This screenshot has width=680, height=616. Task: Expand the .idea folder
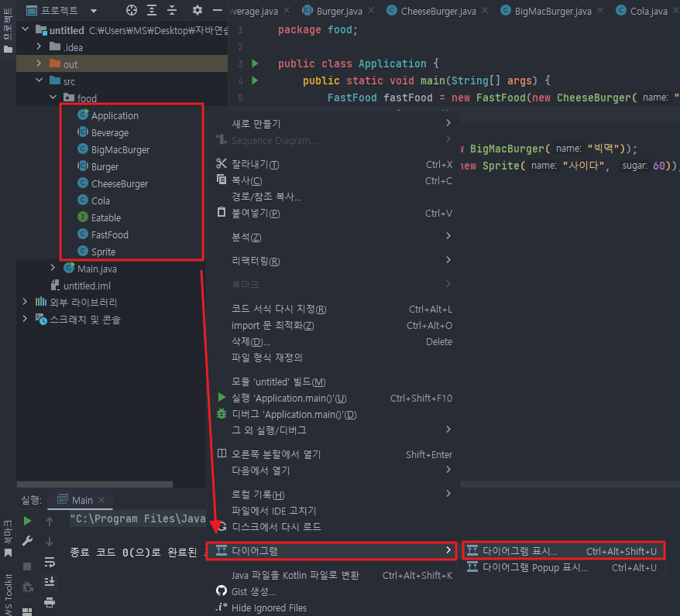(x=39, y=46)
